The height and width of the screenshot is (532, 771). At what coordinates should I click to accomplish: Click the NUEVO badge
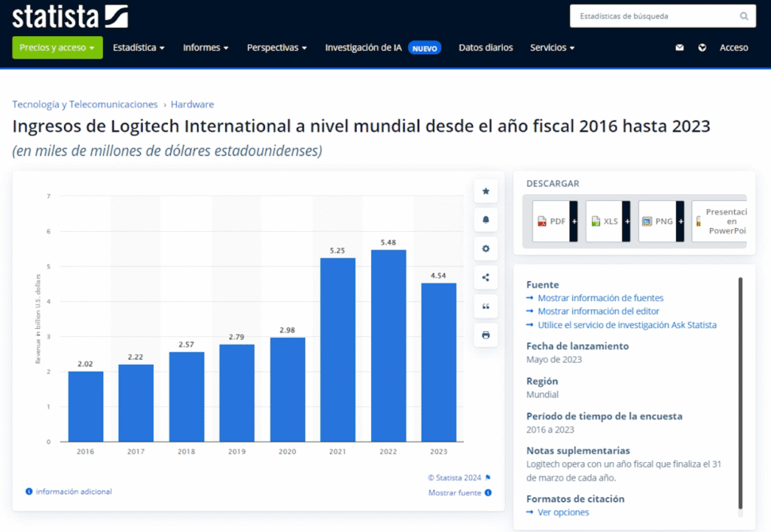coord(425,48)
